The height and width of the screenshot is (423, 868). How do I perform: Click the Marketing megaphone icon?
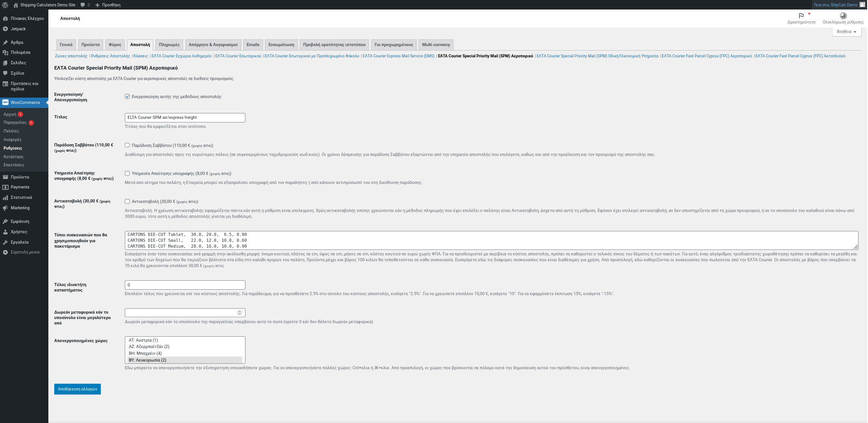[x=5, y=208]
